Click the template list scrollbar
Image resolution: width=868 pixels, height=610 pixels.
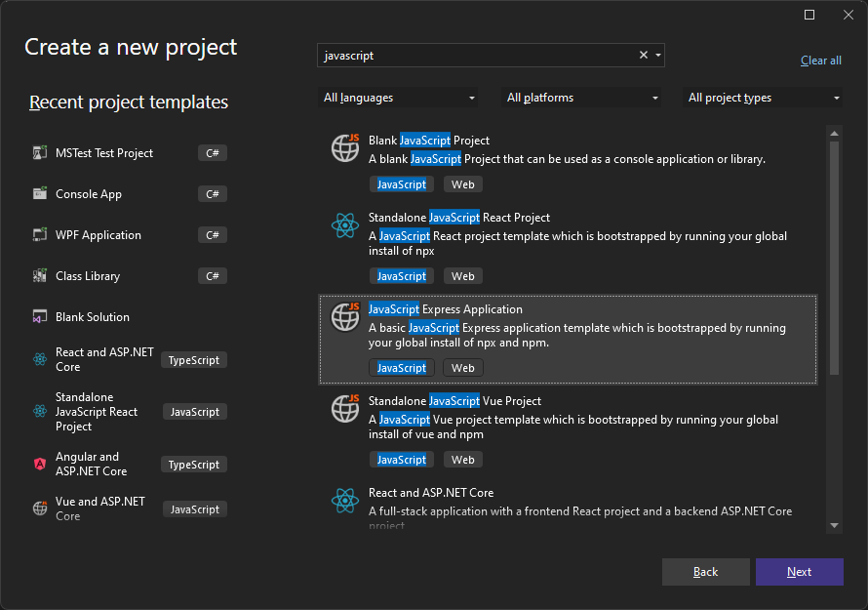tap(834, 254)
